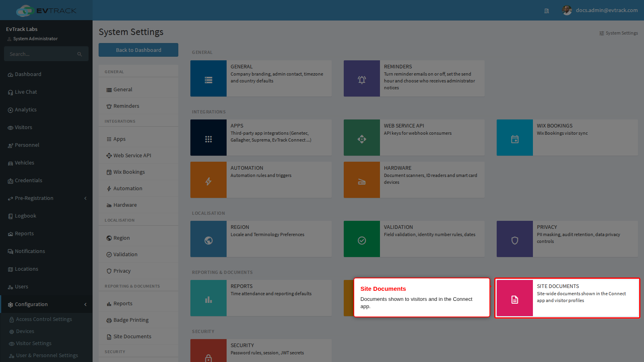Go to Live Chat in sidebar
The width and height of the screenshot is (644, 362).
pyautogui.click(x=46, y=92)
